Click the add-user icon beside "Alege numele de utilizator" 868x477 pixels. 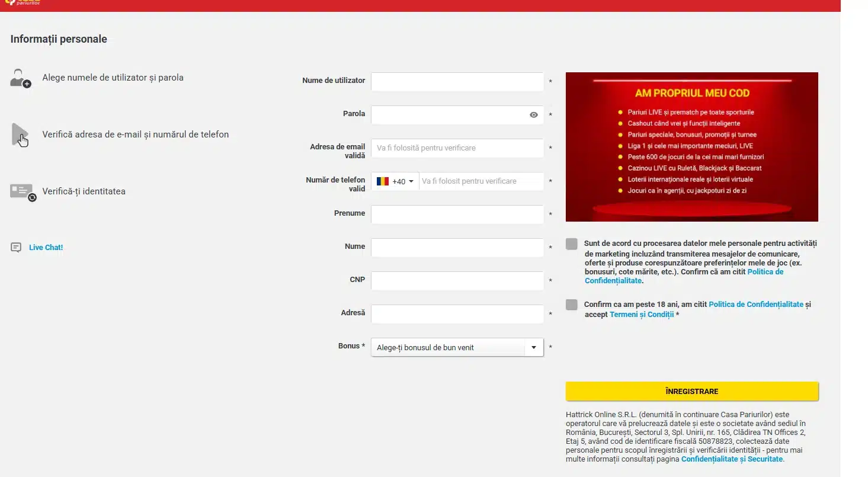tap(20, 78)
